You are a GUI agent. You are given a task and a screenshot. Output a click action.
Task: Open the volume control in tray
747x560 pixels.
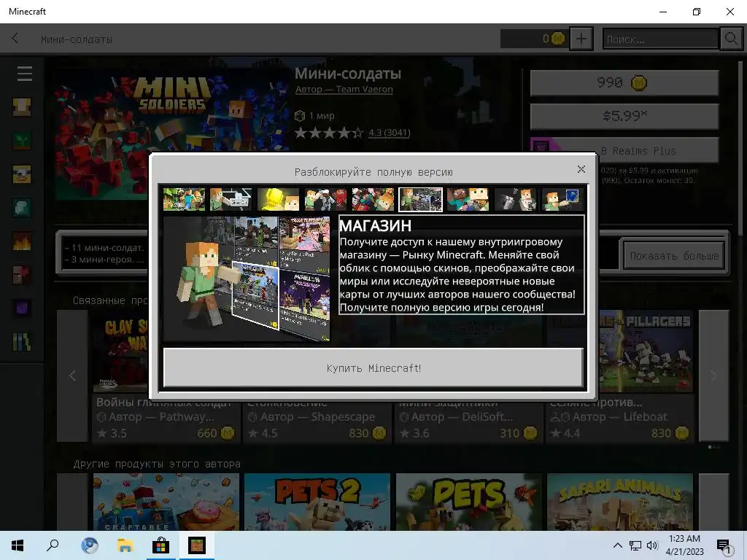click(652, 545)
